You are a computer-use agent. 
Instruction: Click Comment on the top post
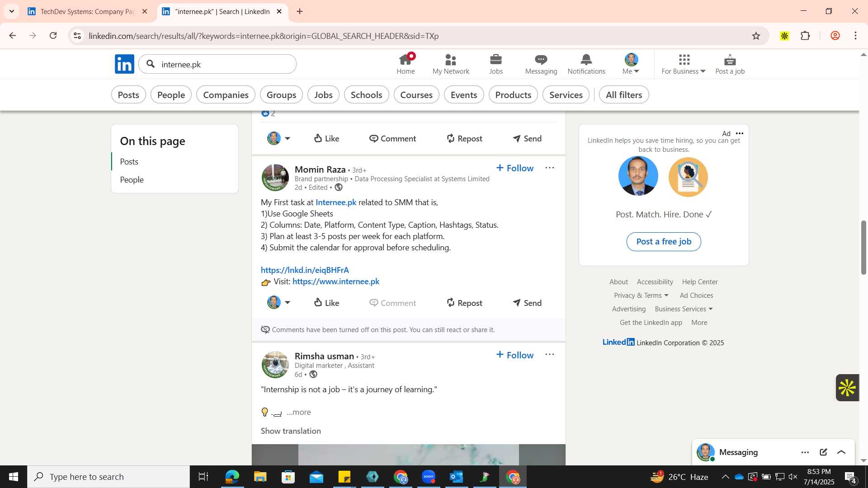[x=392, y=139]
